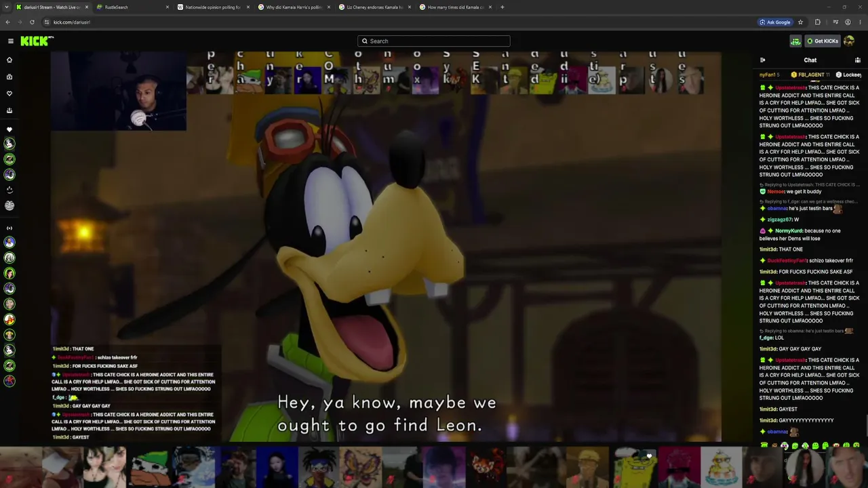
Task: Click the fourth icon in the sidebar's top group
Action: [9, 110]
